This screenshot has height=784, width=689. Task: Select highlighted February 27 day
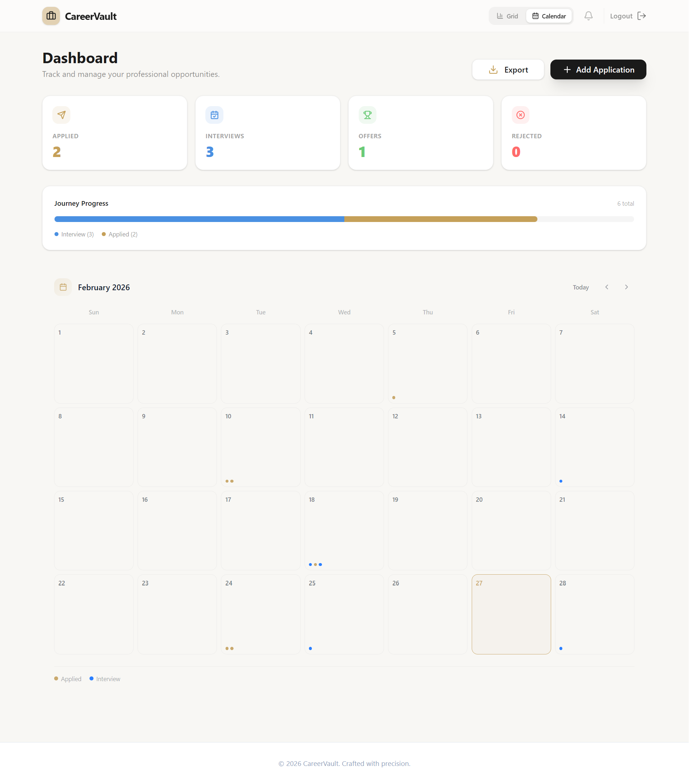pyautogui.click(x=511, y=614)
